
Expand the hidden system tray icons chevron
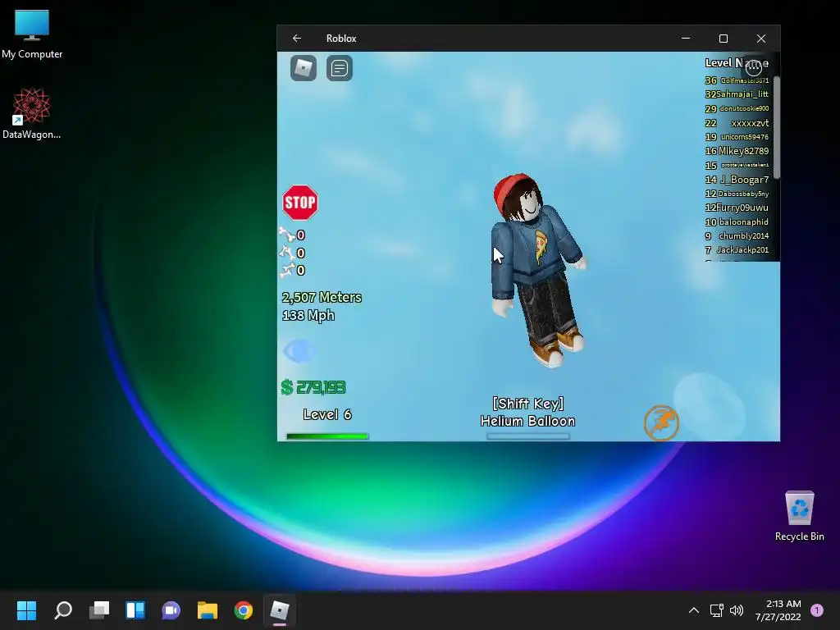click(694, 610)
